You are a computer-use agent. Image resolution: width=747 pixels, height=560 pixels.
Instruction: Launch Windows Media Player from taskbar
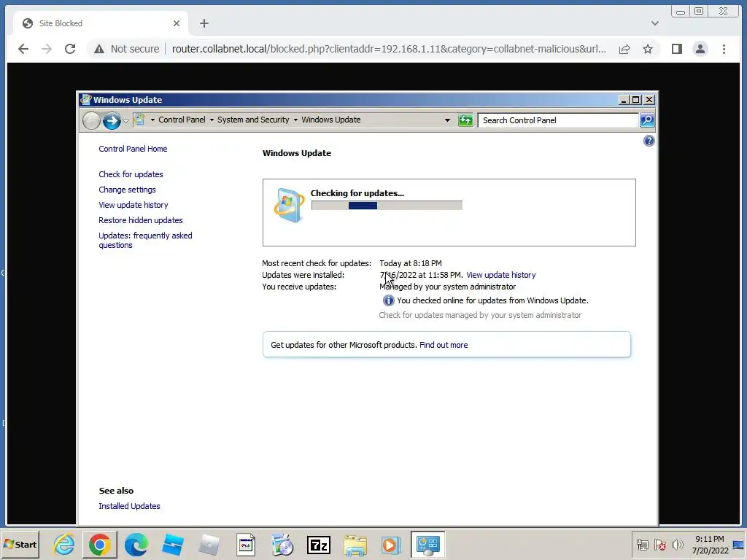coord(390,545)
